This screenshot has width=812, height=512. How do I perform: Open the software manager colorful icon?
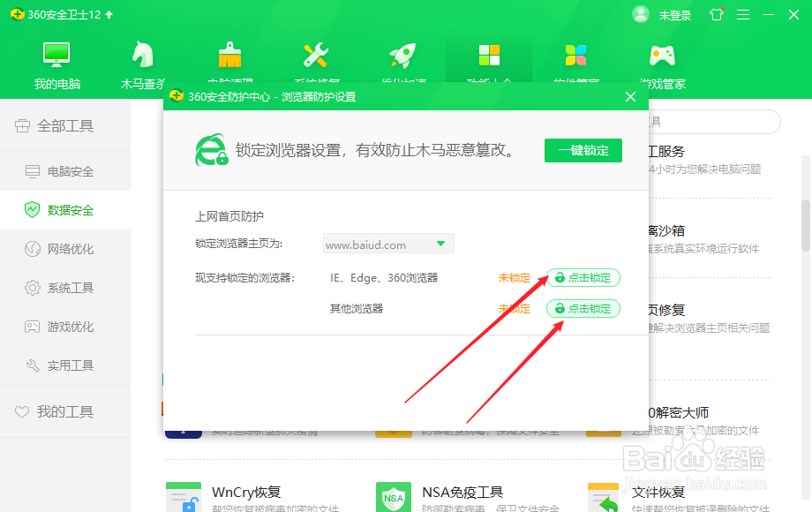[x=575, y=56]
